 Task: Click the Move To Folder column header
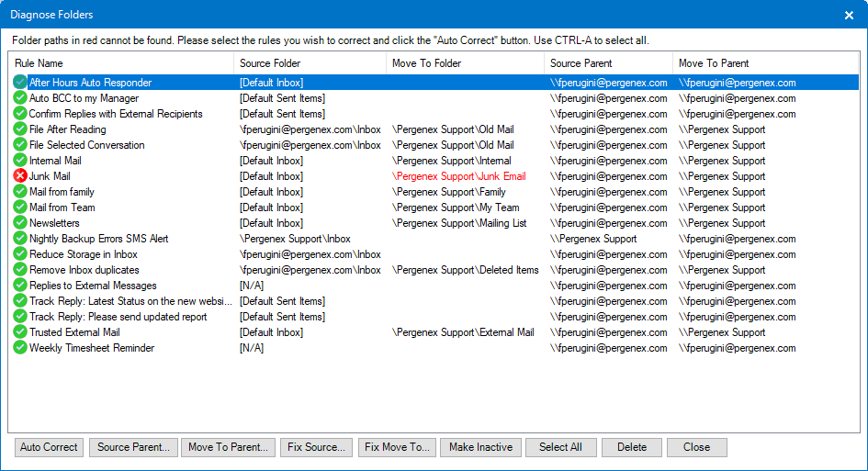pos(465,63)
